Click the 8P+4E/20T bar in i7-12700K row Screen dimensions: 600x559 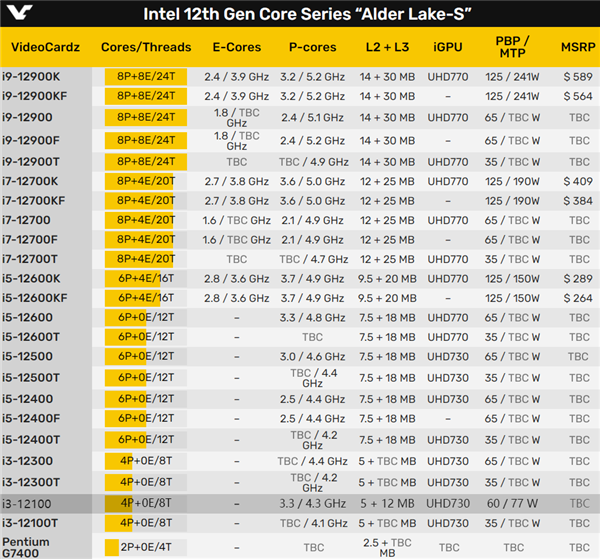click(x=146, y=181)
